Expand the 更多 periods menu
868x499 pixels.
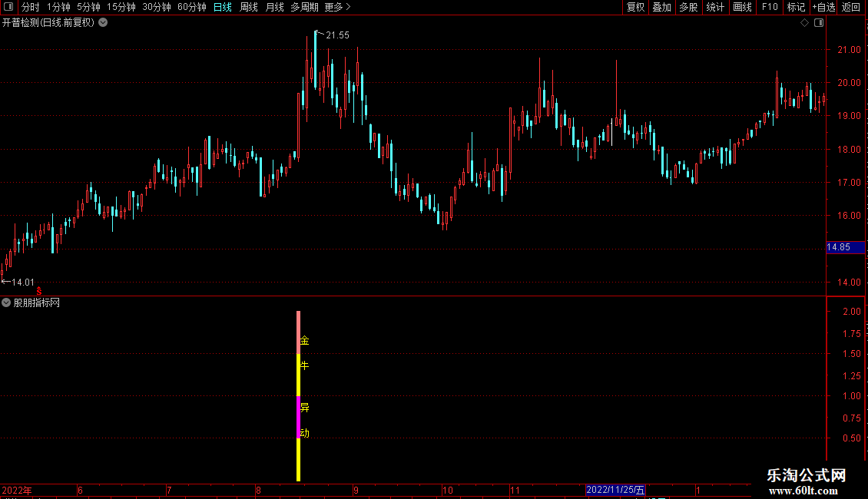(x=337, y=7)
